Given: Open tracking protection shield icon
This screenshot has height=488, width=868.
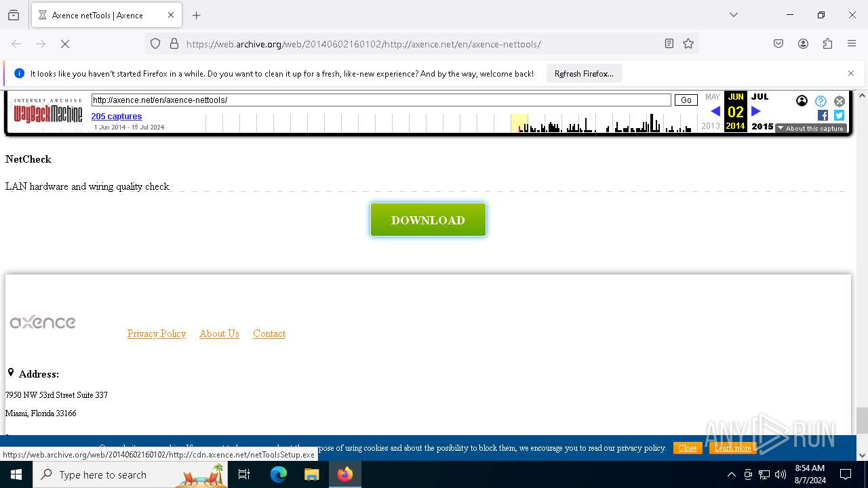Looking at the screenshot, I should [x=155, y=44].
